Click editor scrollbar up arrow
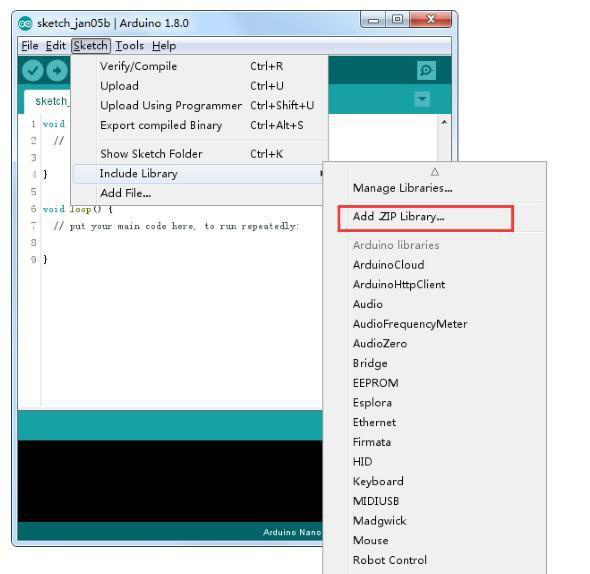The image size is (590, 574). click(x=444, y=122)
